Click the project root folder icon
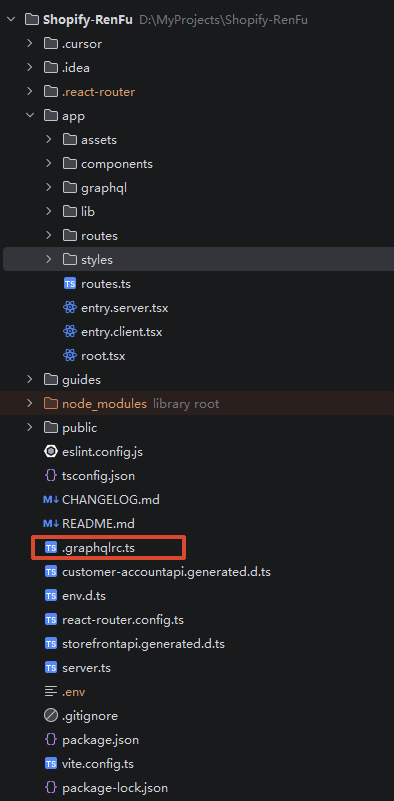 [x=32, y=20]
